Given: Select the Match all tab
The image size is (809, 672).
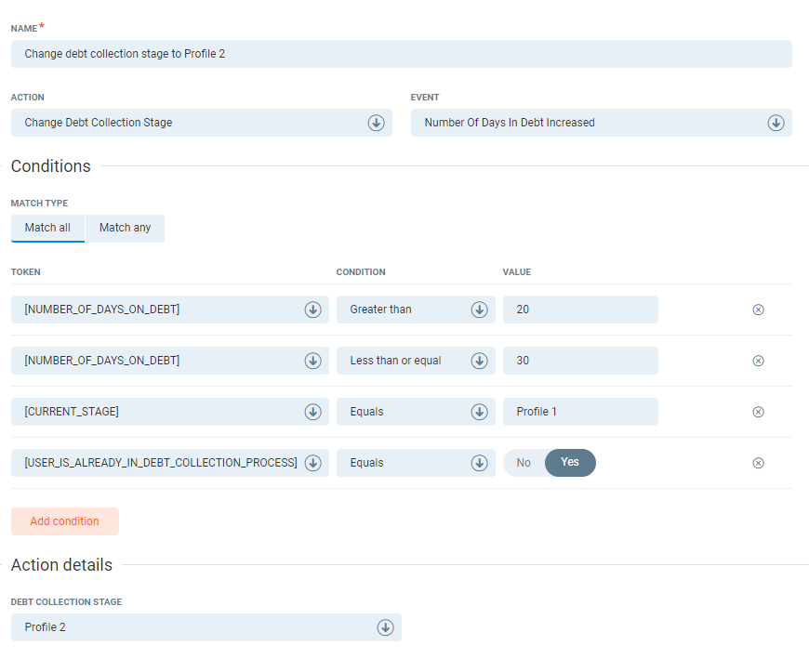Looking at the screenshot, I should pos(47,228).
